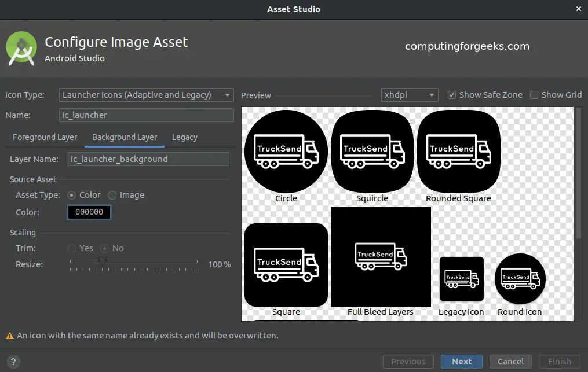The image size is (588, 372).
Task: Click the Preview label
Action: pyautogui.click(x=255, y=95)
